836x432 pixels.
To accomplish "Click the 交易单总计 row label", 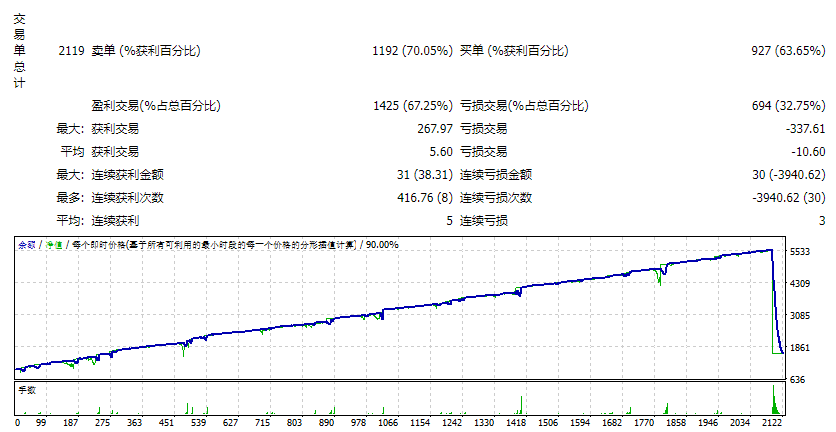I will click(19, 51).
